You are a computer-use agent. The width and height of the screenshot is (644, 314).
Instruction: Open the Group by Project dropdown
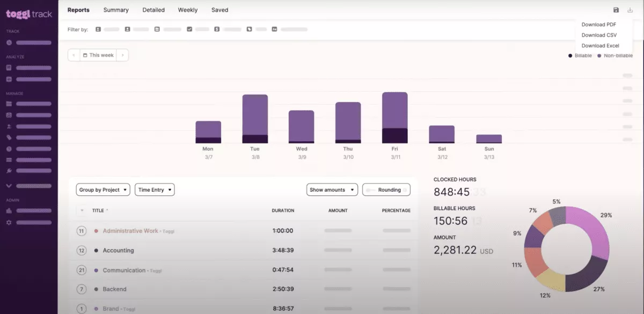(103, 189)
